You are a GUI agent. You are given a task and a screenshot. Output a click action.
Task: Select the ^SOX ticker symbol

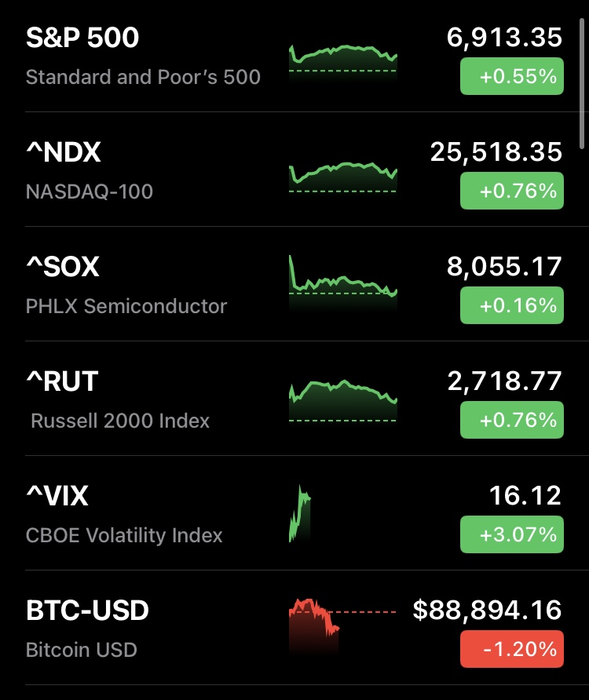63,267
